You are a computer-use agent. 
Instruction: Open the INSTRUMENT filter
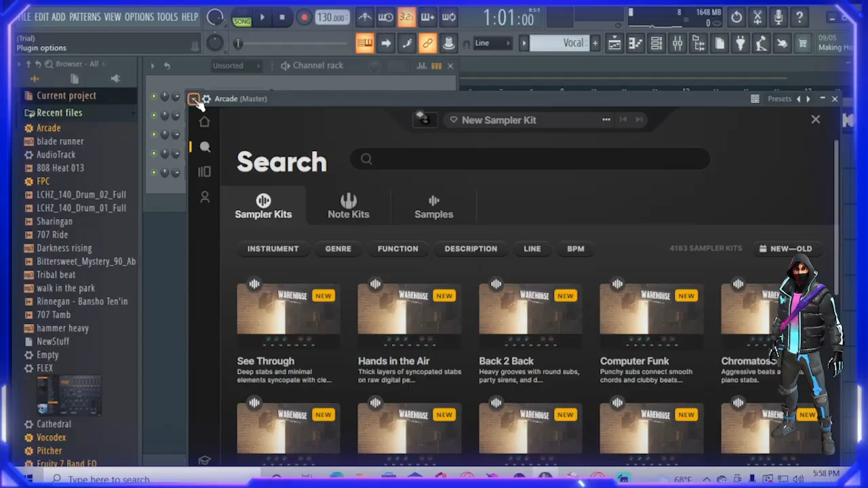click(x=273, y=249)
